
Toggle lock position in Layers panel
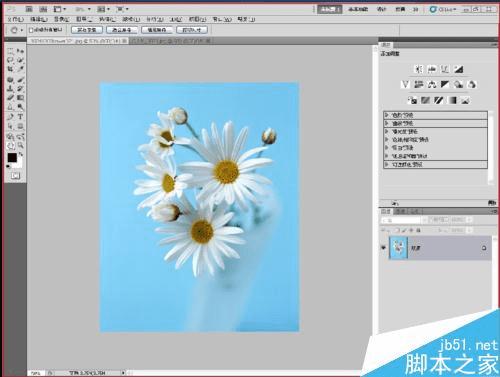click(411, 230)
